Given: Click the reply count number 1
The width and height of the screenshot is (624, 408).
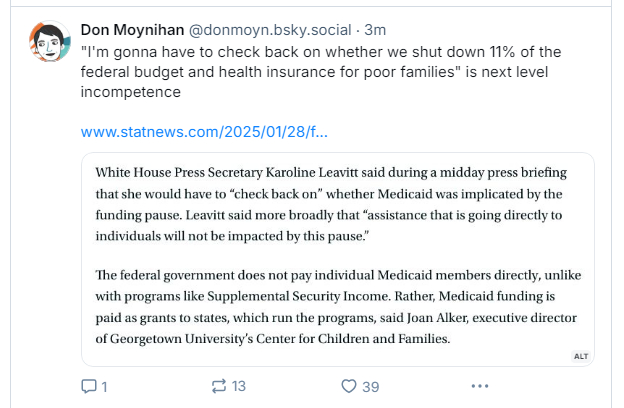Looking at the screenshot, I should click(x=103, y=386).
